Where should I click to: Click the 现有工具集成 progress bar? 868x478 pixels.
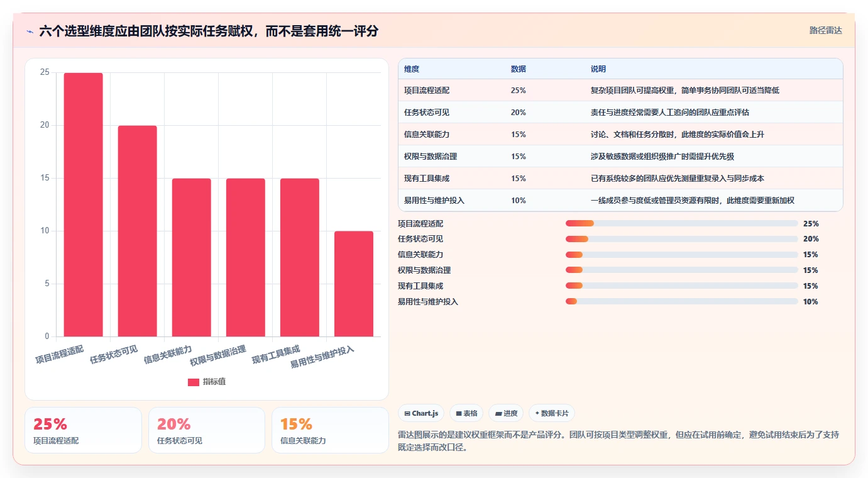[x=681, y=286]
